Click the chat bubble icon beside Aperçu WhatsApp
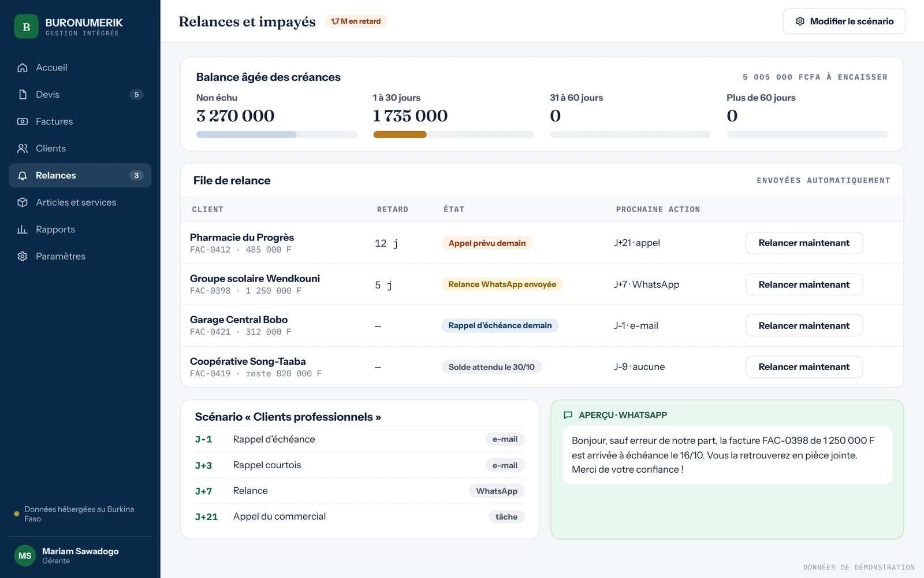 click(x=568, y=415)
